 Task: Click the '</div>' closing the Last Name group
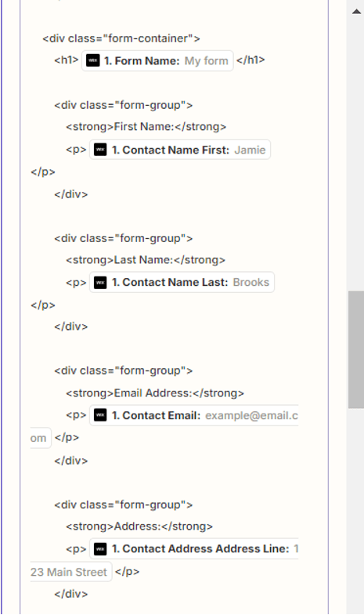[x=71, y=327]
